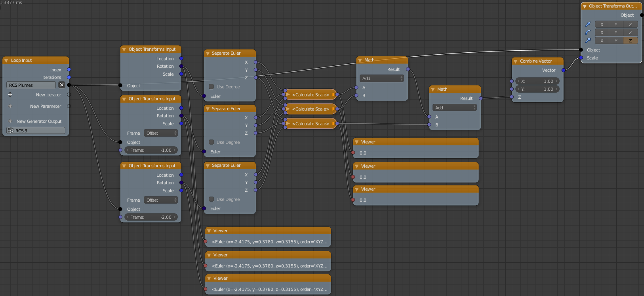Open the Offset dropdown above Frame -1.00

pos(161,133)
